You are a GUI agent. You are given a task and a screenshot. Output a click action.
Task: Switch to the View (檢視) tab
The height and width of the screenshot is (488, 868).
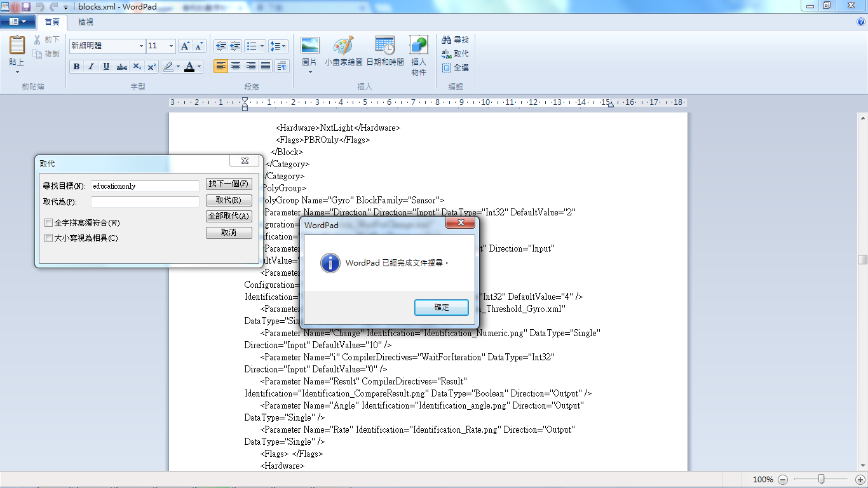tap(86, 22)
